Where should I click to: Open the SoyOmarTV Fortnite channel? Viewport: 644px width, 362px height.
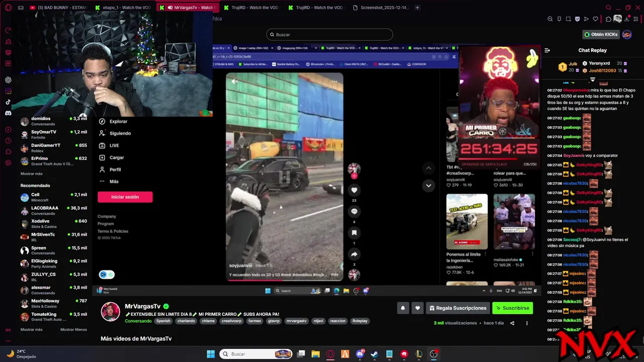click(54, 134)
